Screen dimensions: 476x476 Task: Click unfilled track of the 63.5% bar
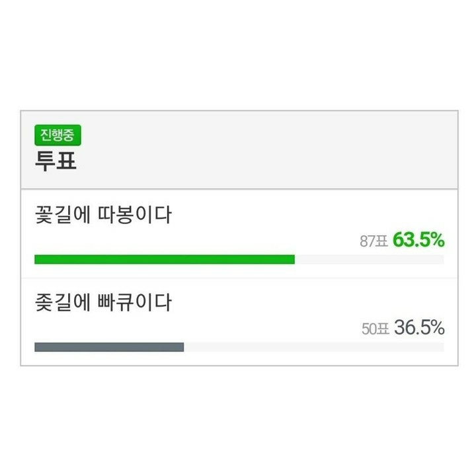(x=369, y=259)
